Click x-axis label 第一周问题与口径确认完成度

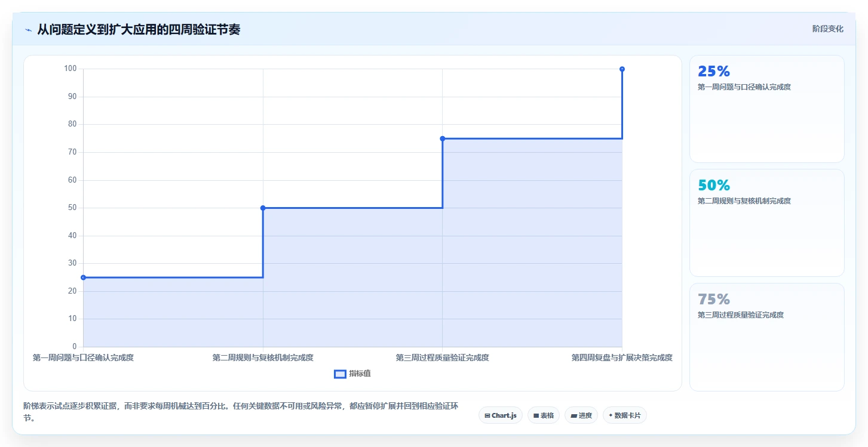click(83, 358)
